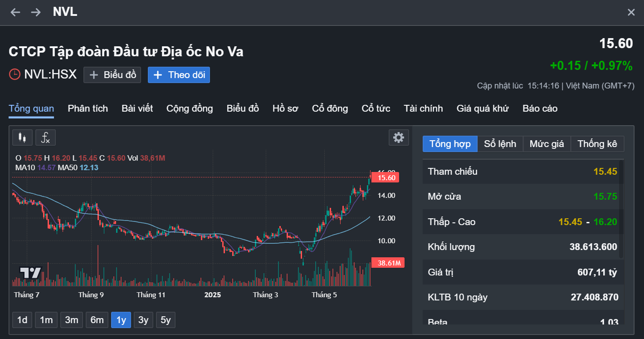Set chart range to 5y
Image resolution: width=644 pixels, height=339 pixels.
click(x=166, y=320)
